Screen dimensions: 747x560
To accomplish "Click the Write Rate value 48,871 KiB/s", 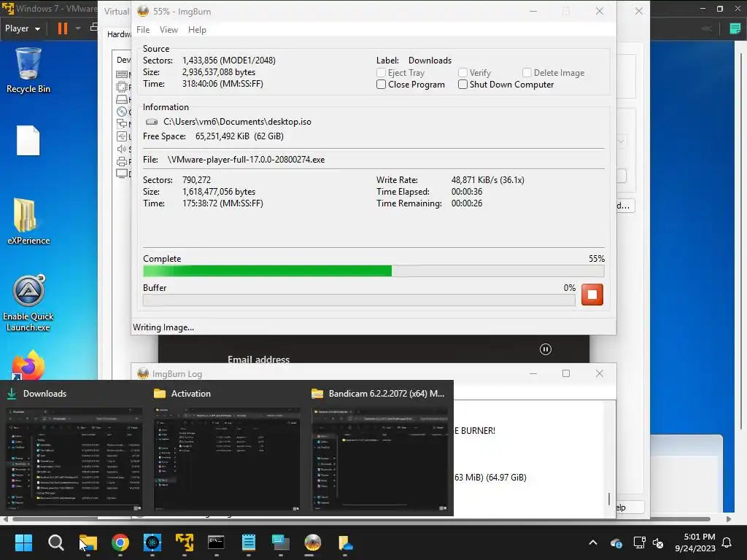I will 488,180.
